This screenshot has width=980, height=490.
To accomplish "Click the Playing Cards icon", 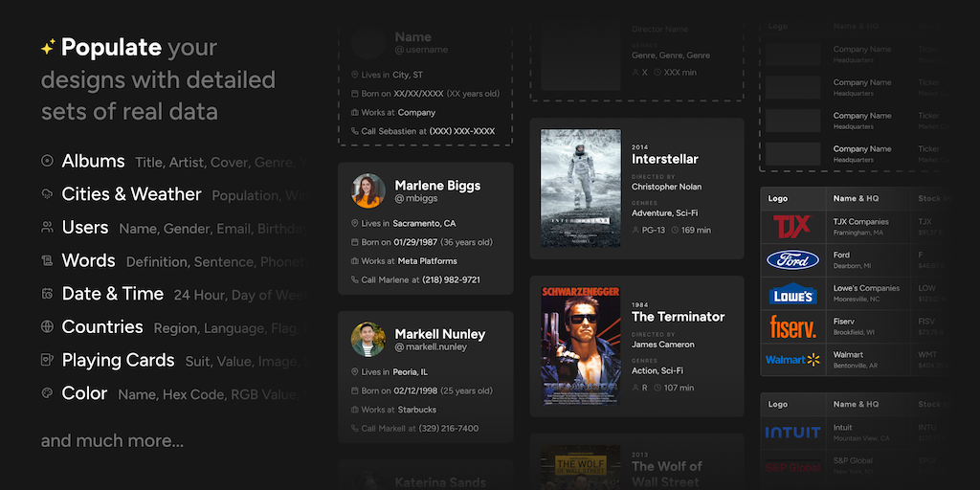I will [47, 361].
